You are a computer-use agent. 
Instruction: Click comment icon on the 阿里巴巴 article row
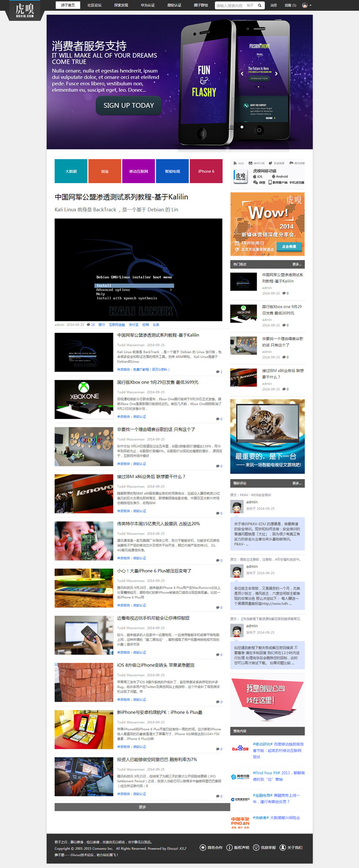(x=218, y=796)
